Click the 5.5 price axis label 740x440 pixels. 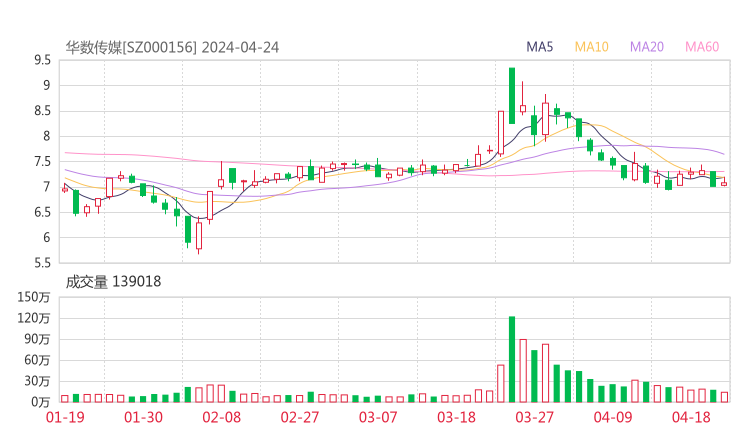pos(42,262)
